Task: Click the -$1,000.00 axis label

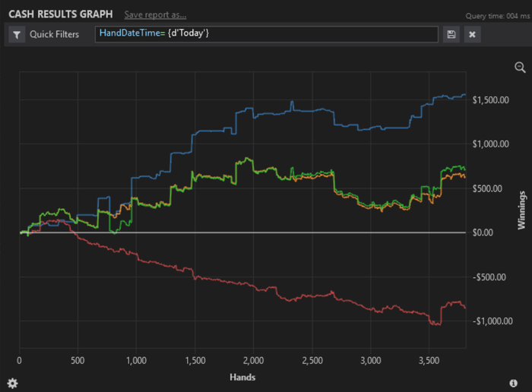Action: click(x=492, y=321)
